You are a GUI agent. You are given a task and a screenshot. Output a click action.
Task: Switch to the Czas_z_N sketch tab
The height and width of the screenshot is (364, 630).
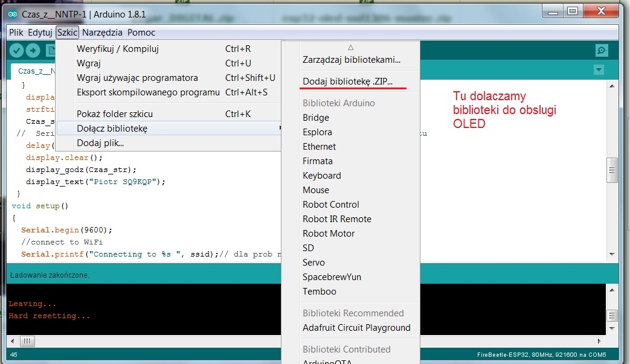coord(33,71)
